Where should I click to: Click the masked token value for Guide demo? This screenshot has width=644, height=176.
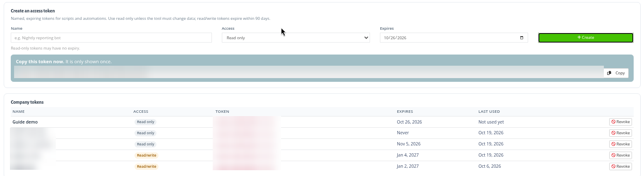[247, 122]
